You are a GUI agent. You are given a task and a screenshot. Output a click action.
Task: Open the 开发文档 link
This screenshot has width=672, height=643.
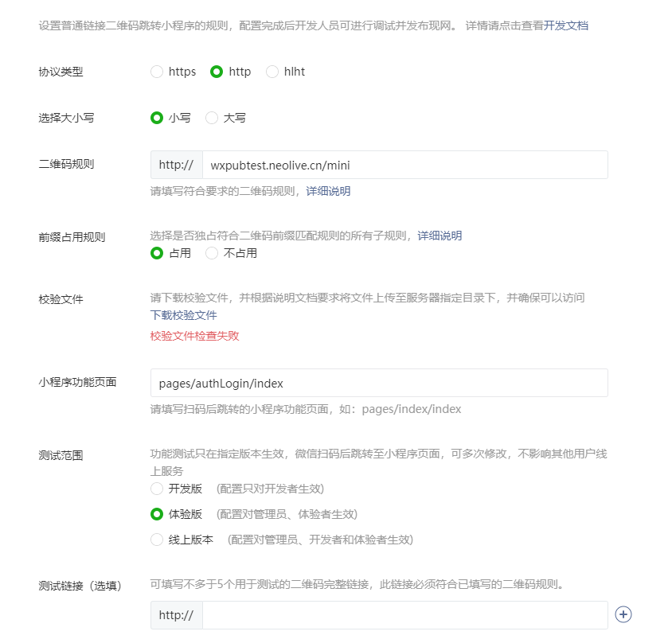pyautogui.click(x=566, y=25)
